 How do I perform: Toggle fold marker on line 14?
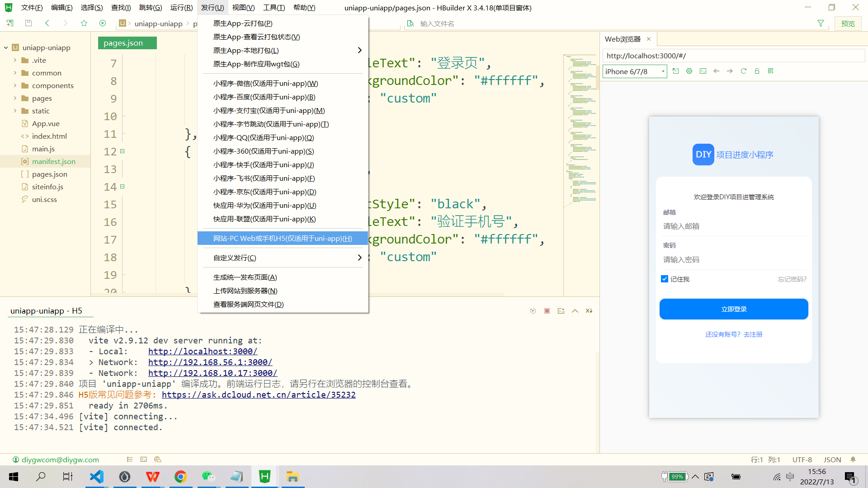click(x=122, y=187)
